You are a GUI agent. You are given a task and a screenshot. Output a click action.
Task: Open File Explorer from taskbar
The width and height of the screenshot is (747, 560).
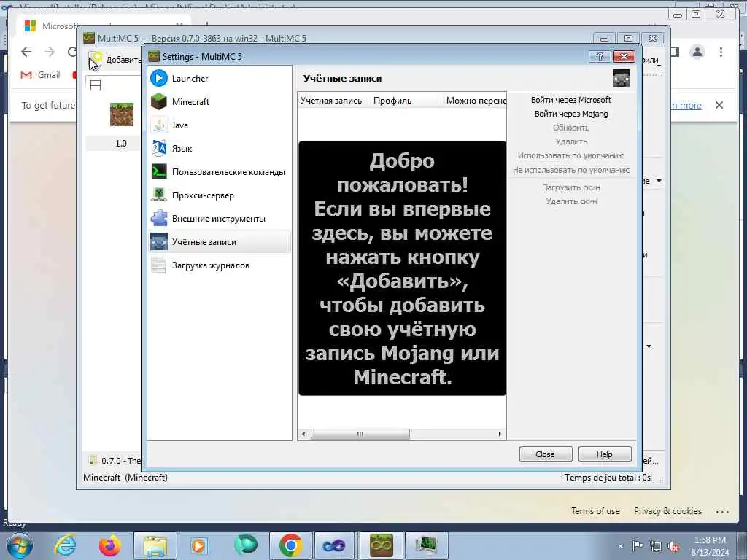(155, 545)
